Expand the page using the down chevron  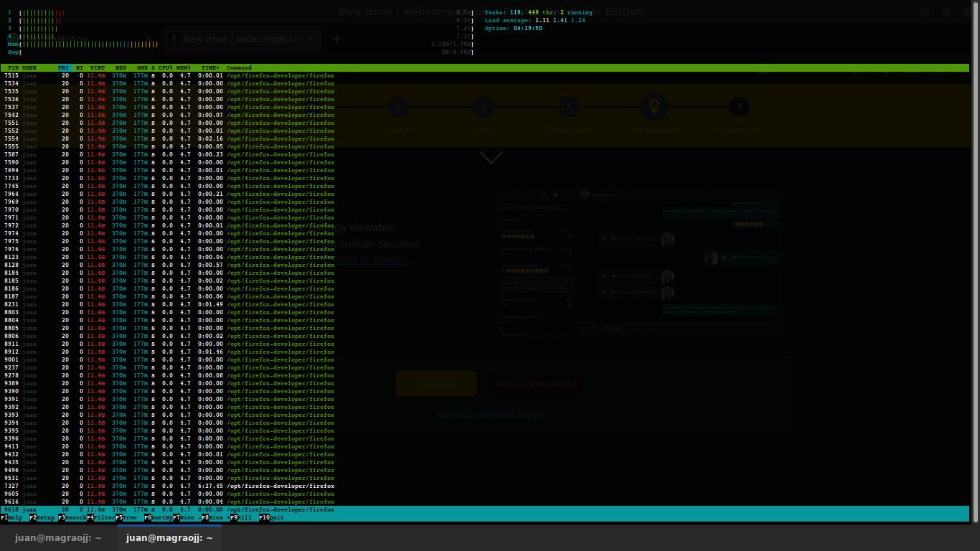[x=491, y=157]
